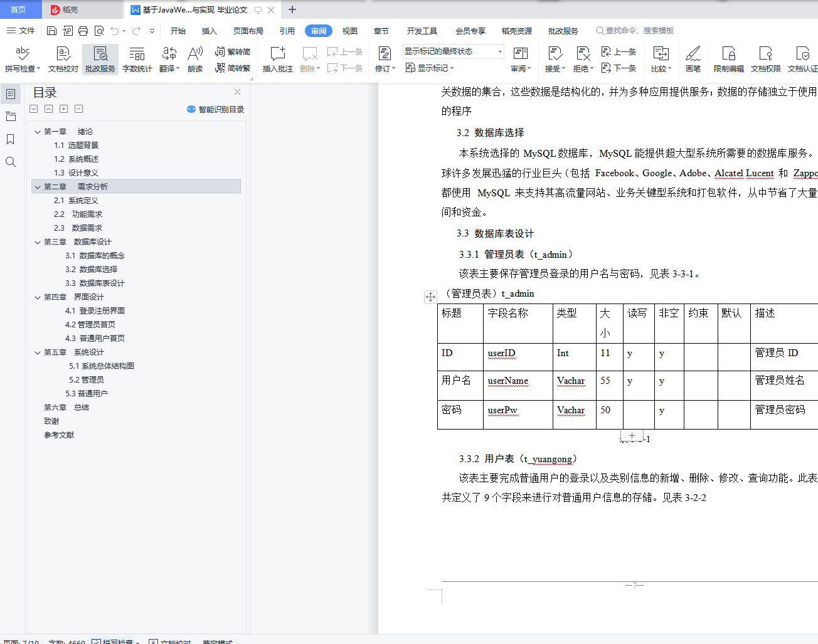This screenshot has width=818, height=644.
Task: Switch to the 开发工具 ribbon tab
Action: [422, 31]
